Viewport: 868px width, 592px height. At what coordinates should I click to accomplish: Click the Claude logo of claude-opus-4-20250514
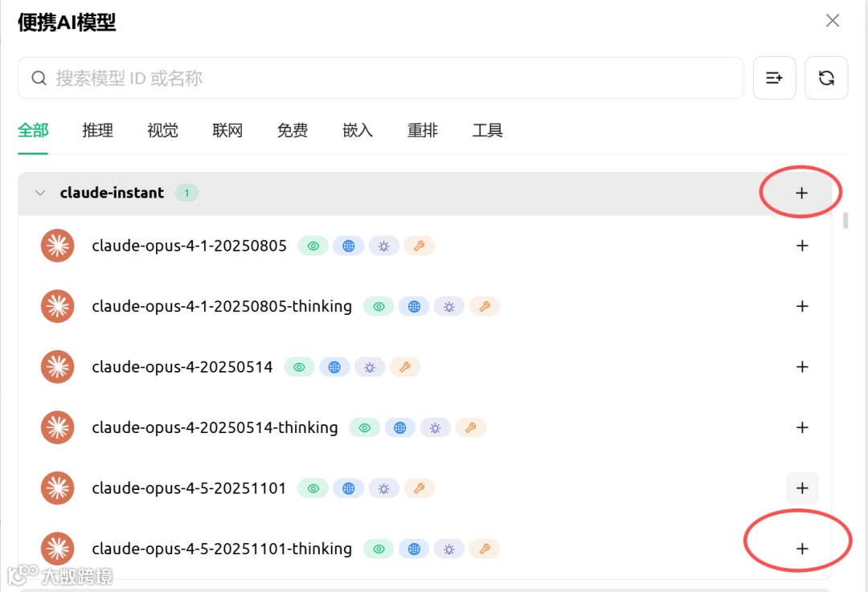coord(58,367)
